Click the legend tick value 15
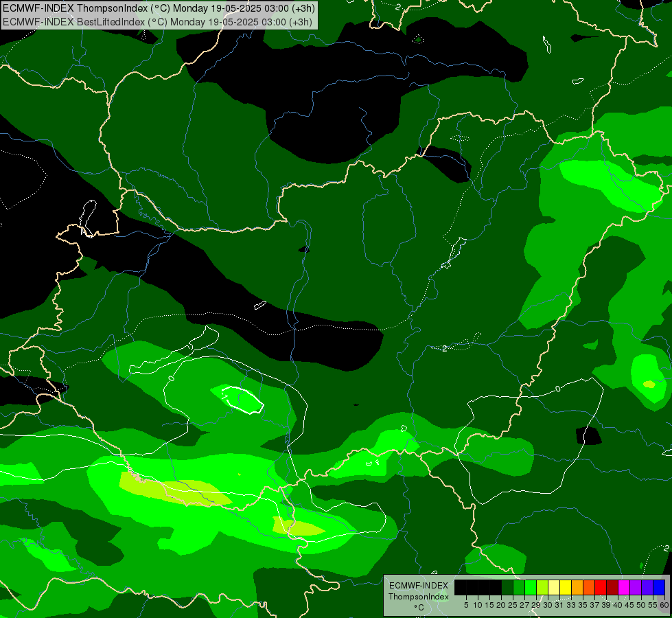The width and height of the screenshot is (672, 618). tap(490, 605)
